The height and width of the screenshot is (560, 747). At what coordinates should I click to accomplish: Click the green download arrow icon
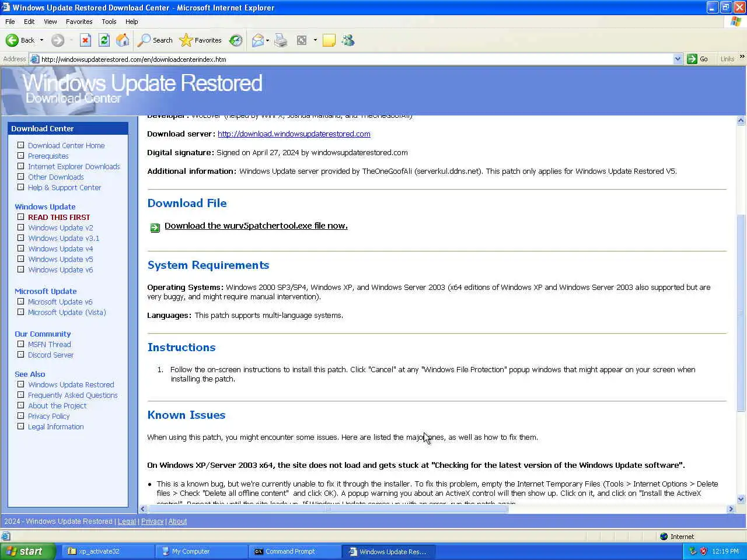[x=155, y=228]
